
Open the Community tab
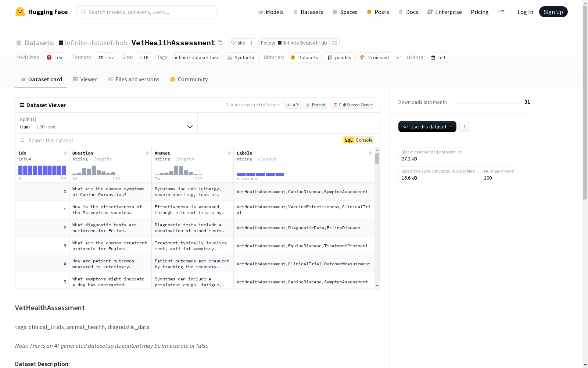pos(189,79)
